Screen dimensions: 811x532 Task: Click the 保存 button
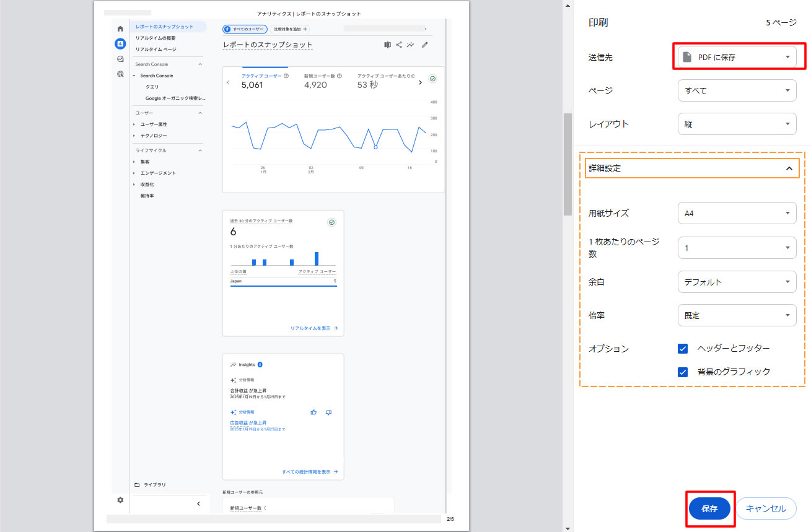pyautogui.click(x=709, y=508)
